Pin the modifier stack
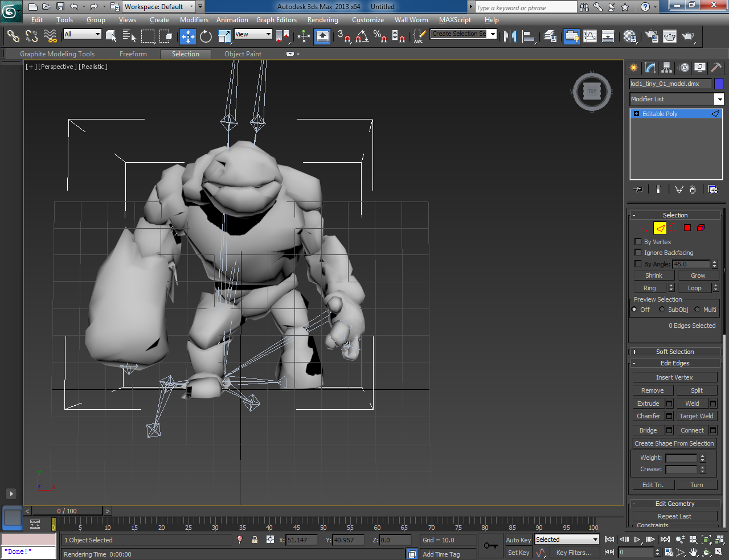729x560 pixels. 638,189
